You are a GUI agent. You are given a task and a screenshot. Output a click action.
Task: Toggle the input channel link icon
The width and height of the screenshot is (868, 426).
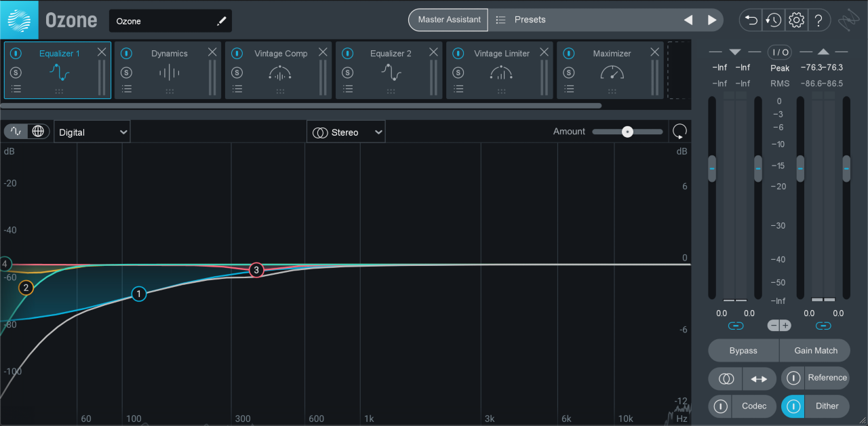point(736,326)
